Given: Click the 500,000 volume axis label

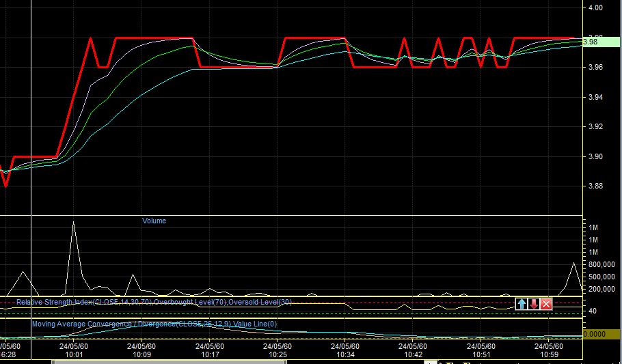Looking at the screenshot, I should pos(601,277).
